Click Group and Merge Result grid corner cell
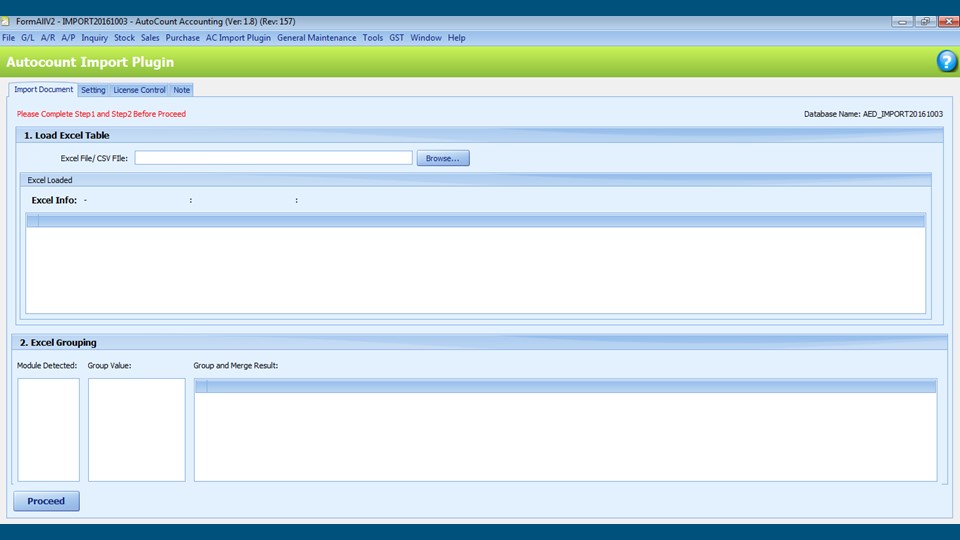This screenshot has height=540, width=960. point(201,386)
